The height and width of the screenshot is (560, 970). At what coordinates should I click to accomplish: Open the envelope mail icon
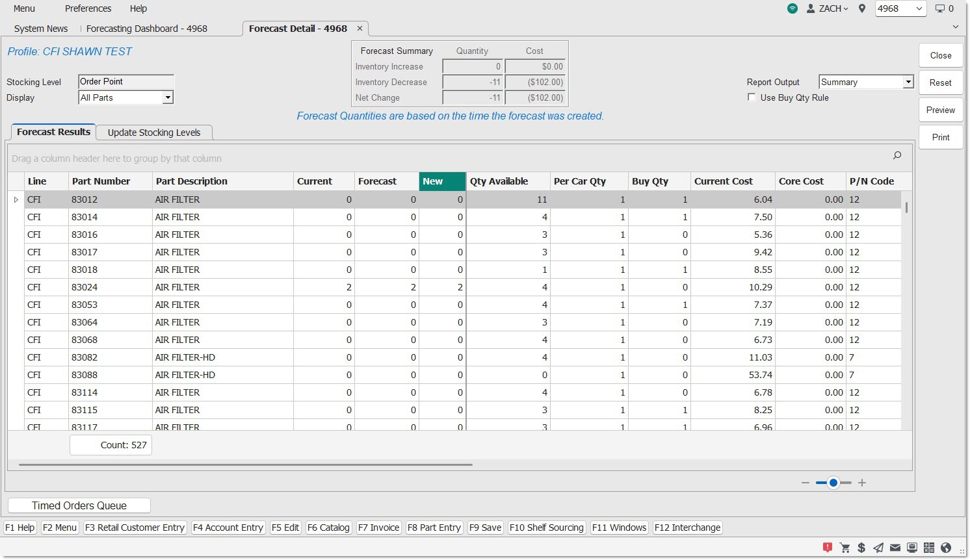(x=895, y=548)
